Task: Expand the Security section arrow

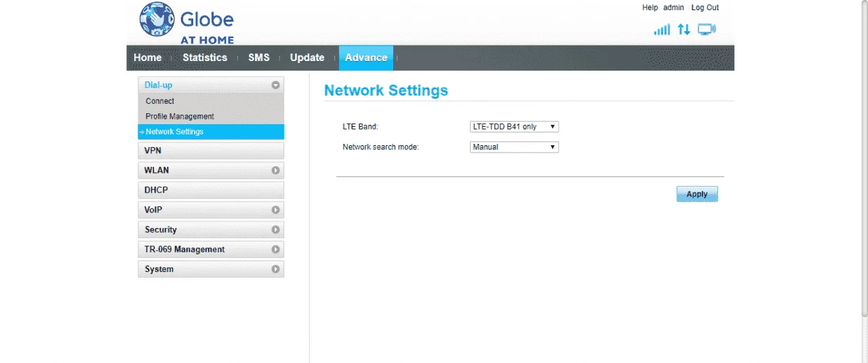Action: coord(276,230)
